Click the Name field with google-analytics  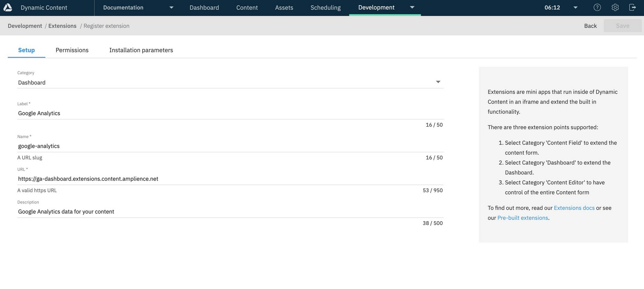(230, 146)
